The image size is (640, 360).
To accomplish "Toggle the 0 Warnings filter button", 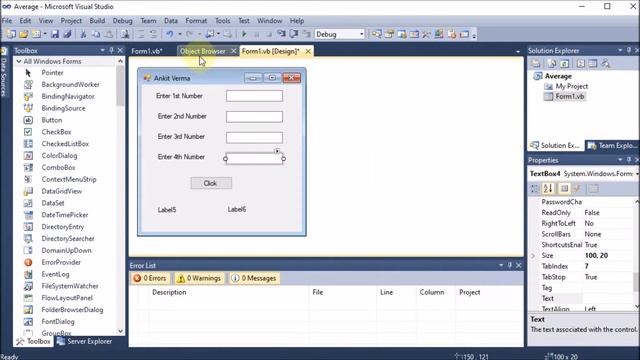I will (199, 278).
